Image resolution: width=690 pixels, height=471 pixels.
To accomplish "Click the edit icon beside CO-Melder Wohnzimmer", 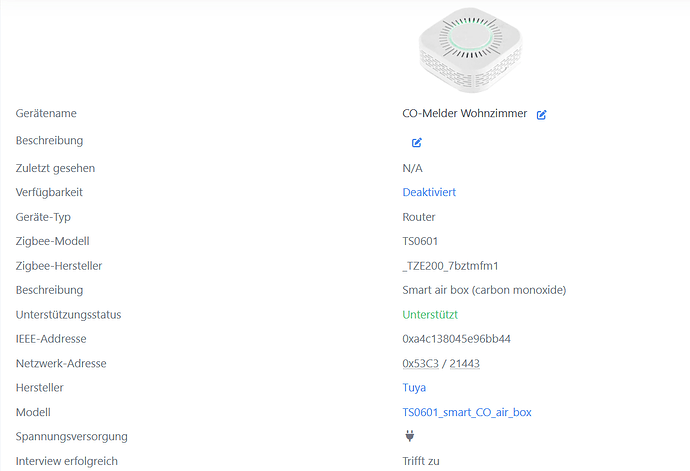I will (x=542, y=115).
